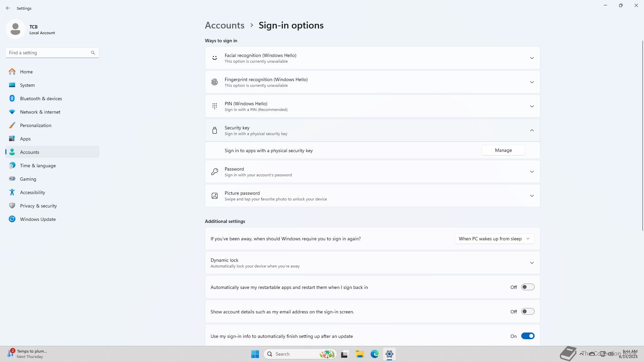Viewport: 644px width, 362px height.
Task: Click the Password key icon
Action: point(215,172)
